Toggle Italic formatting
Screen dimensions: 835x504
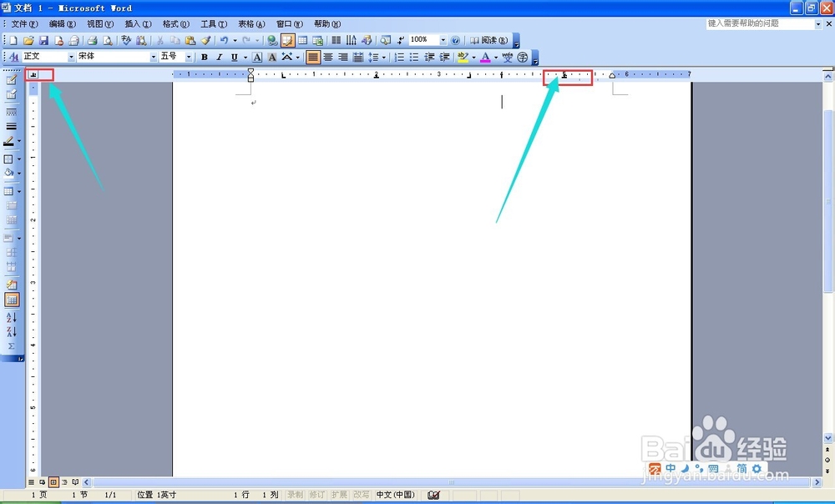pos(219,57)
